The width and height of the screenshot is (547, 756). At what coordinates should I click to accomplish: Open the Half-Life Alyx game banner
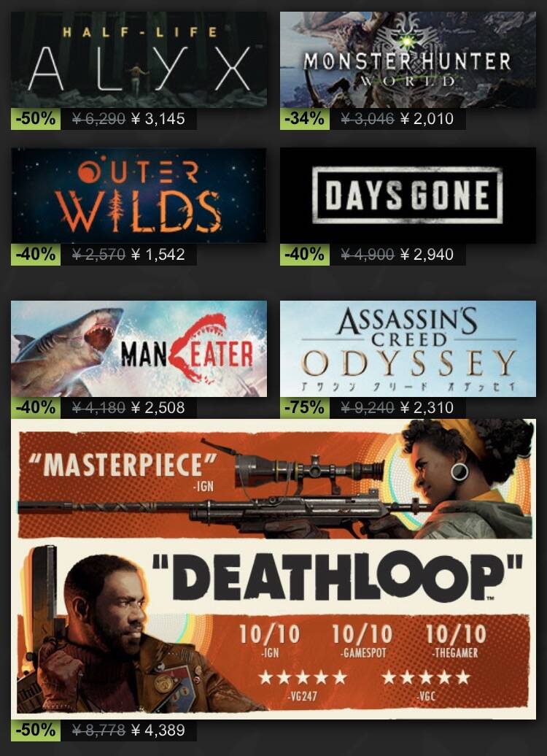click(139, 60)
